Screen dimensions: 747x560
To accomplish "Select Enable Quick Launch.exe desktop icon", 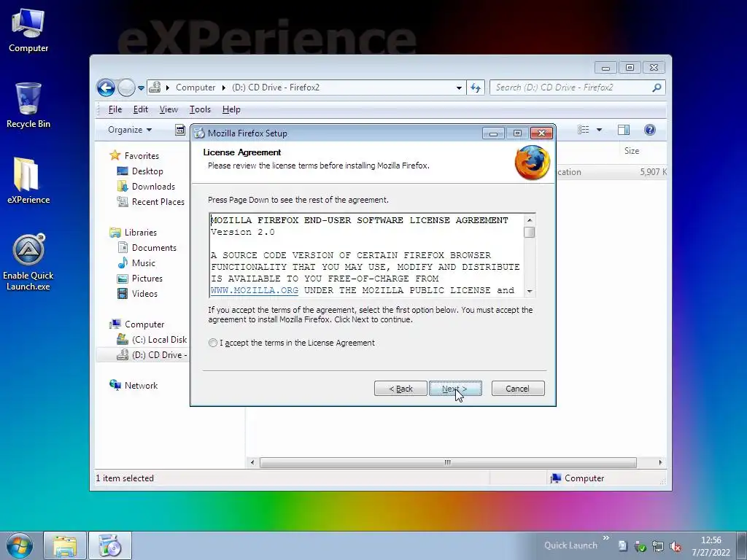I will click(28, 262).
